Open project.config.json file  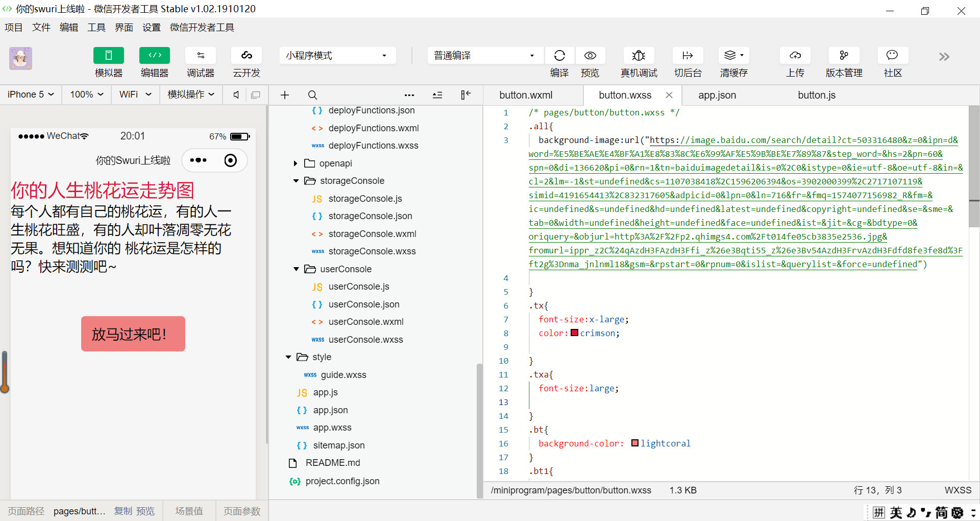(342, 481)
